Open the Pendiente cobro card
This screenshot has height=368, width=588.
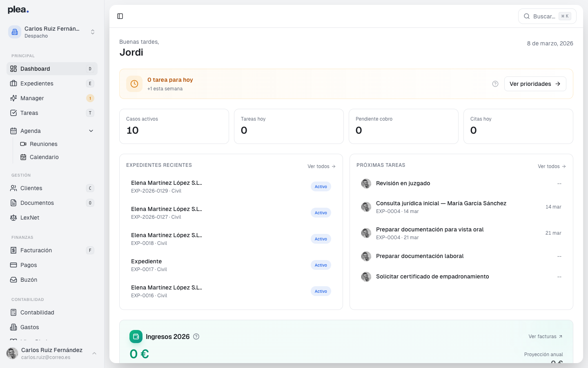tap(403, 126)
